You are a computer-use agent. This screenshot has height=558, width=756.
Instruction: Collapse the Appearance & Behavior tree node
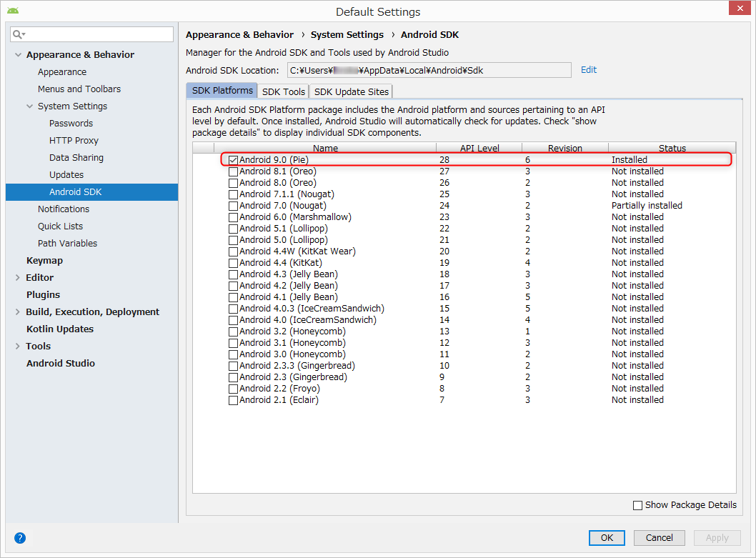pos(18,55)
